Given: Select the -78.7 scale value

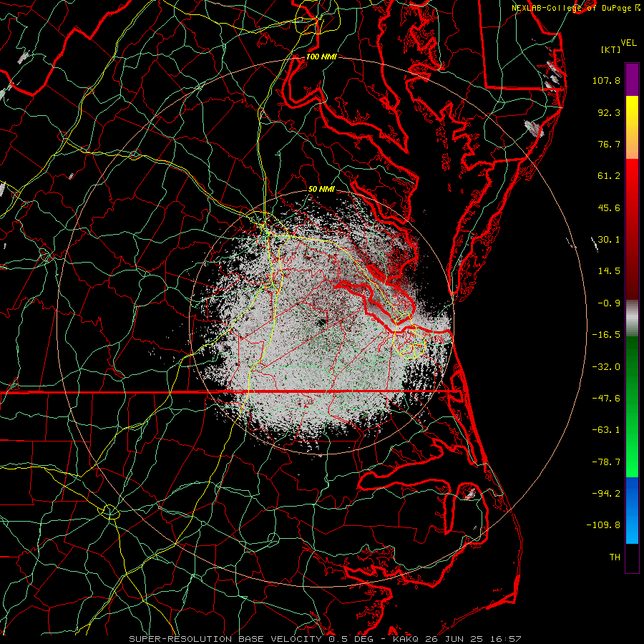Looking at the screenshot, I should (606, 462).
